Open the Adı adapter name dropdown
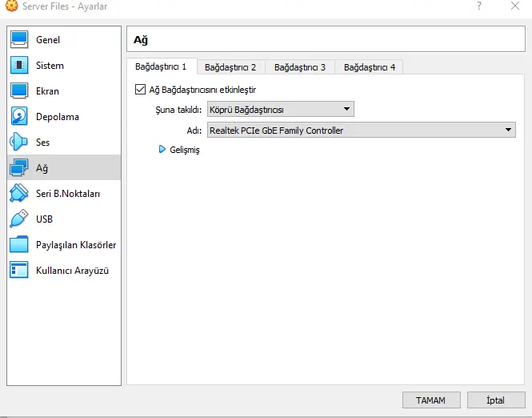 (x=361, y=130)
